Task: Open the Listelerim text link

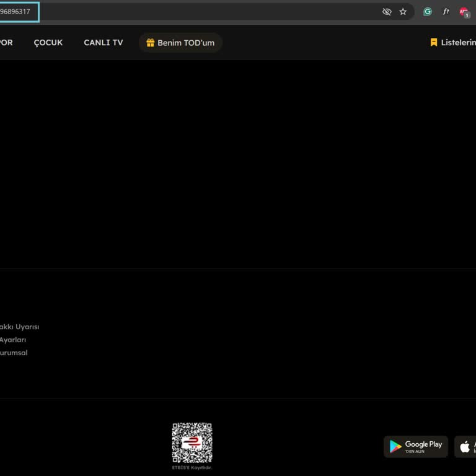Action: [458, 43]
